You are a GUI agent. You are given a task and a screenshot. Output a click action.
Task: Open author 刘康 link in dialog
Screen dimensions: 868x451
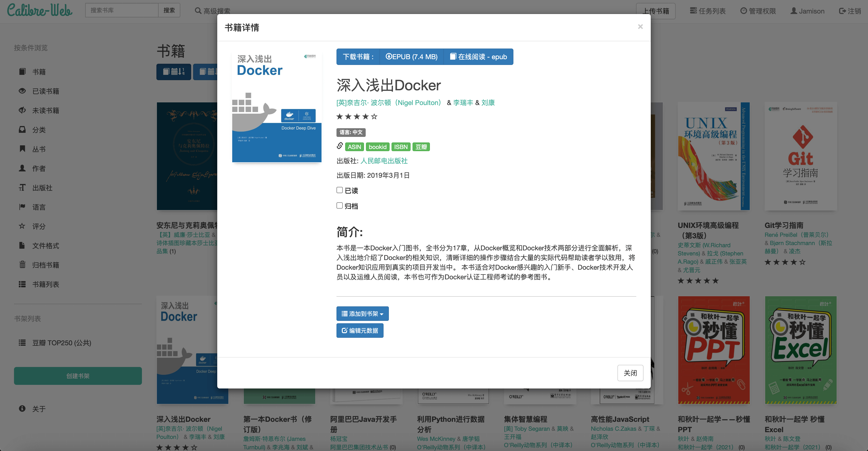pos(488,102)
